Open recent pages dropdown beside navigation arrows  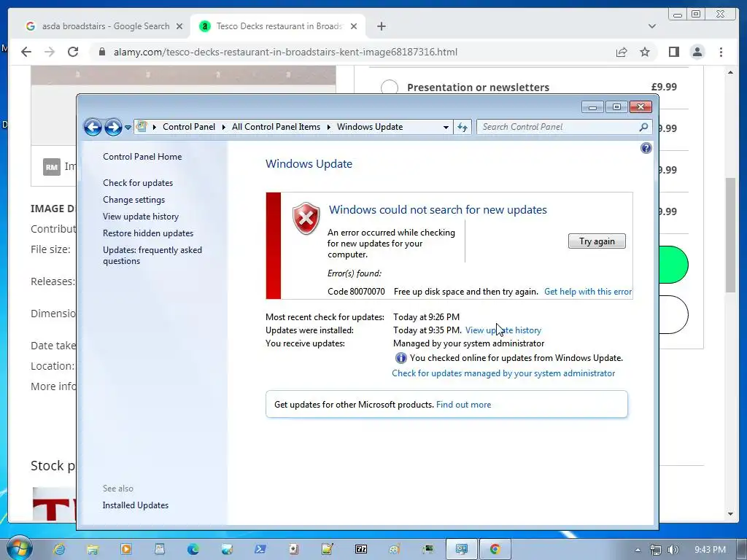(128, 128)
